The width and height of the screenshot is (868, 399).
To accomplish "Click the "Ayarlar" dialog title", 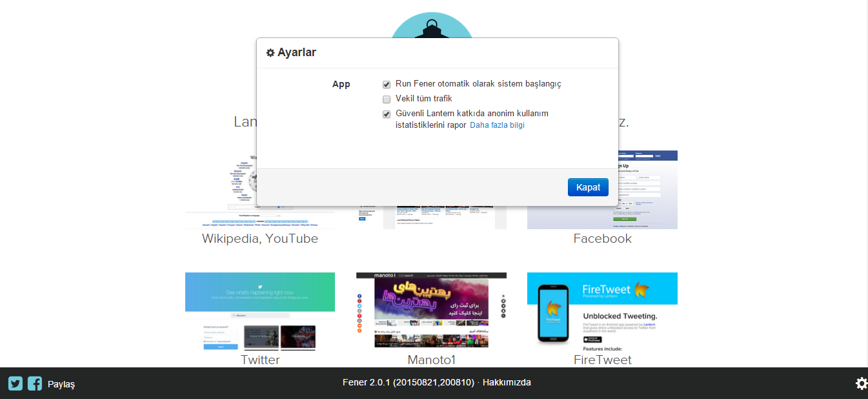I will [x=297, y=52].
